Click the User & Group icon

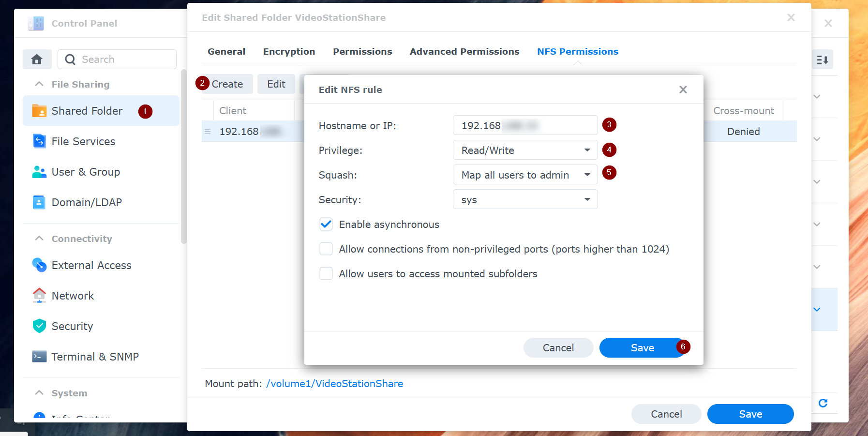(x=39, y=172)
